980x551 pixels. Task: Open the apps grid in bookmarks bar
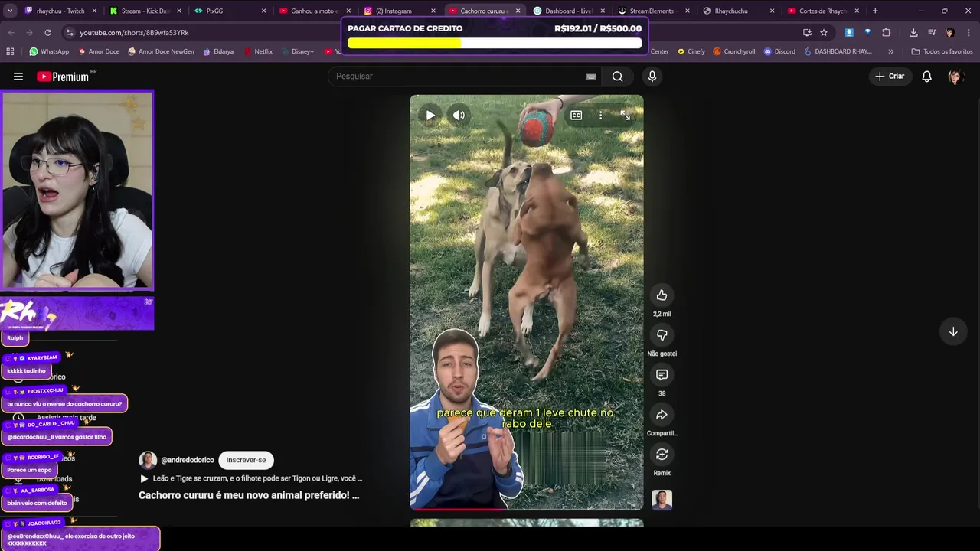[x=10, y=51]
